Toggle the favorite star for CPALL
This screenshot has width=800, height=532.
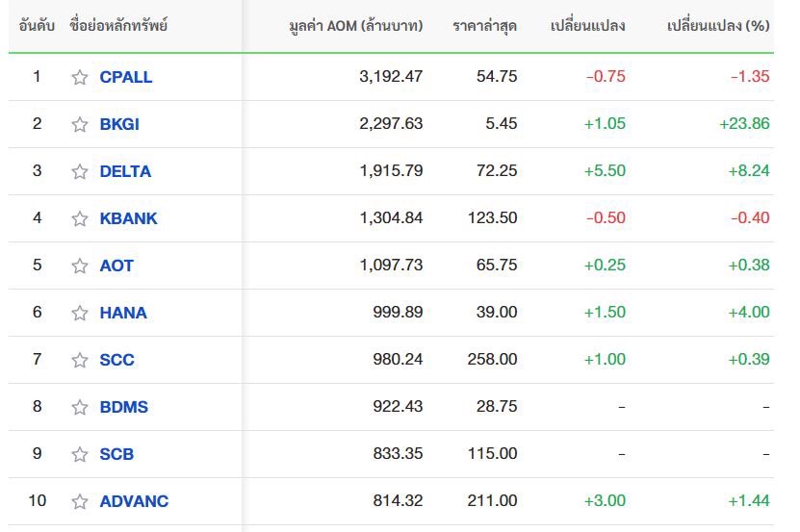(x=80, y=77)
